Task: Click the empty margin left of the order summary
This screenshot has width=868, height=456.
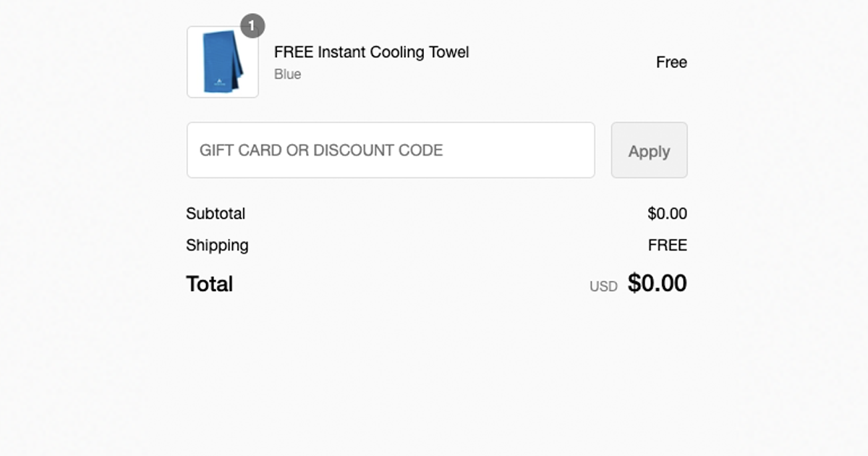Action: pyautogui.click(x=87, y=217)
